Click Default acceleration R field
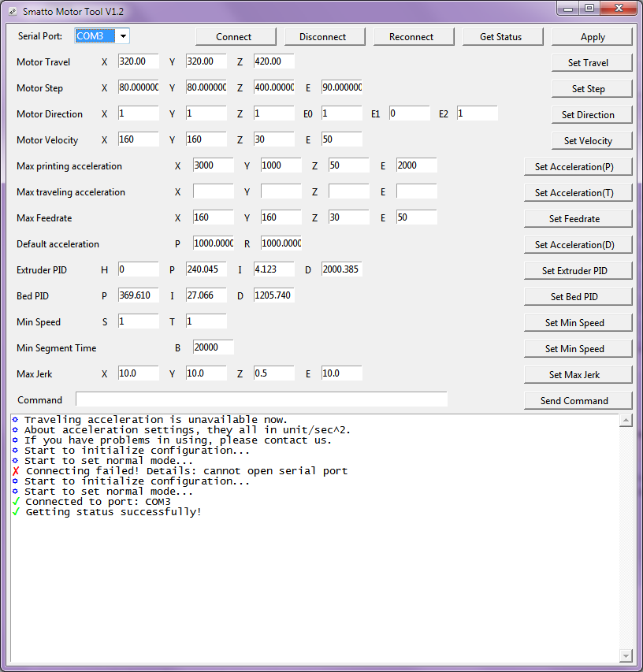Image resolution: width=643 pixels, height=672 pixels. 281,243
